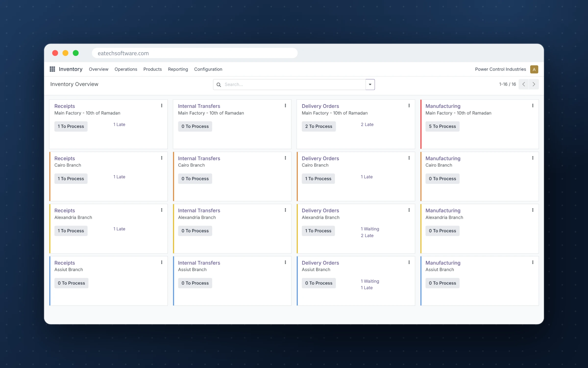Open '1 Late' link on Delivery Orders Cairo Branch

367,177
